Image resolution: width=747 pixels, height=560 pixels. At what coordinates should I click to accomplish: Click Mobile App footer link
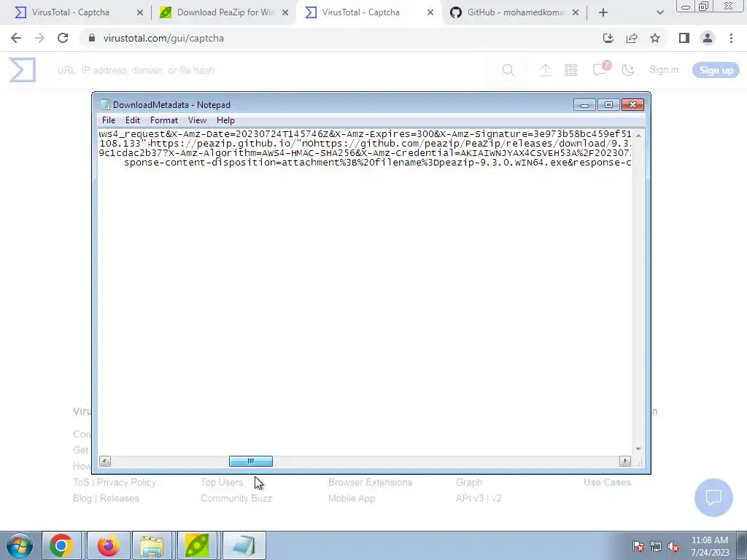coord(352,499)
